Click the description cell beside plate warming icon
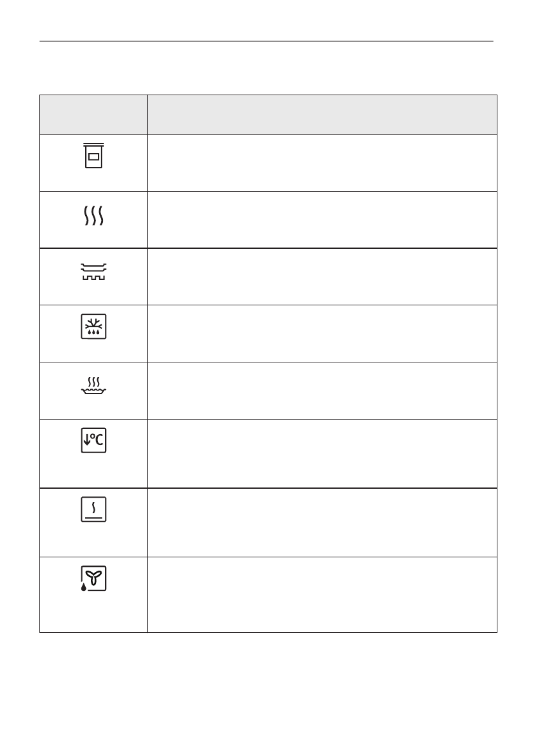Screen dimensions: 533x756 point(321,277)
